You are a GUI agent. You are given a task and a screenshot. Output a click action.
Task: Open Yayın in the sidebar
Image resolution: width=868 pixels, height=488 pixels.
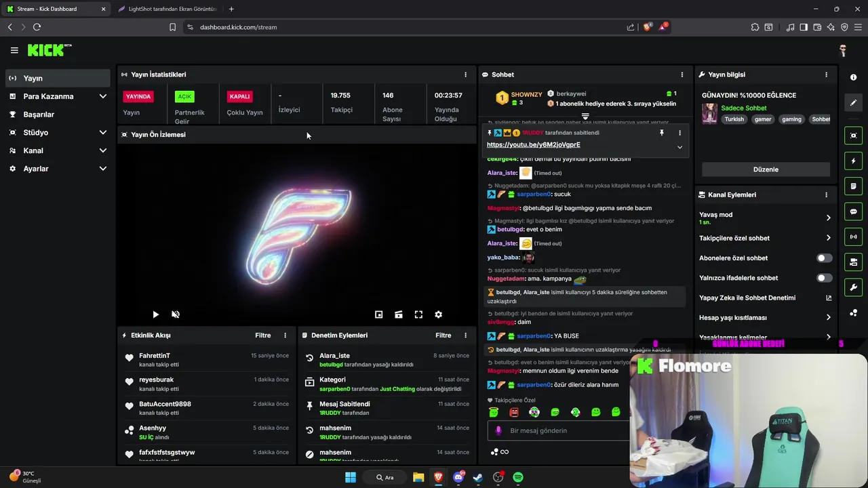coord(58,78)
